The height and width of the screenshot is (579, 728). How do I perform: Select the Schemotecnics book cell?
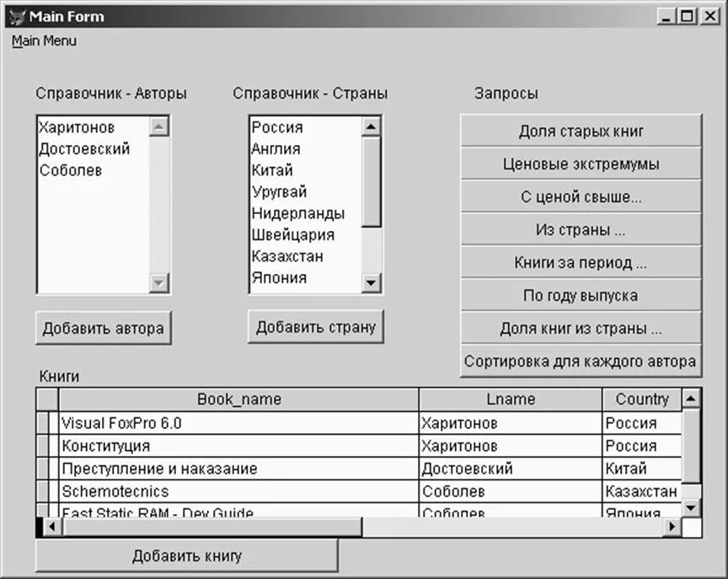pos(239,491)
